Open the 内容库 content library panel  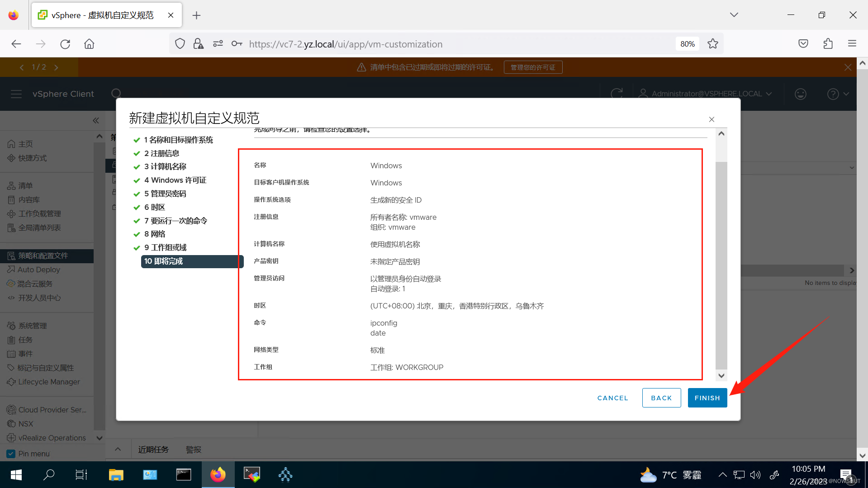click(x=29, y=199)
